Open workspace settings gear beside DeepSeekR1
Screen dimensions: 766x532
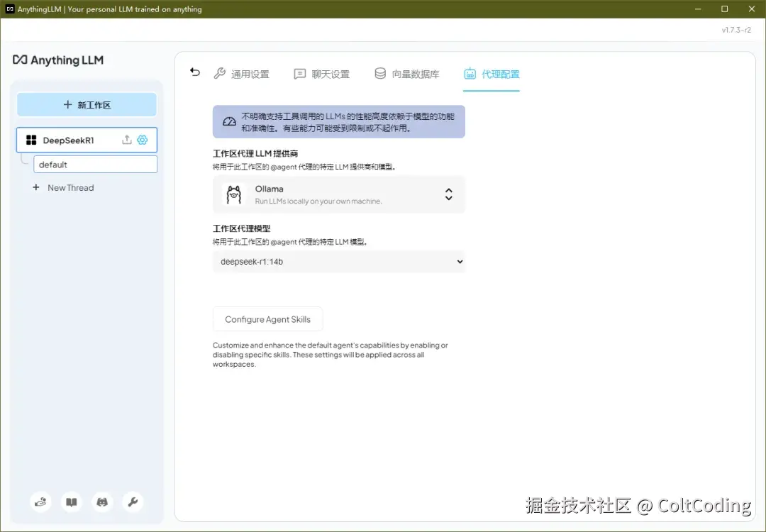142,140
